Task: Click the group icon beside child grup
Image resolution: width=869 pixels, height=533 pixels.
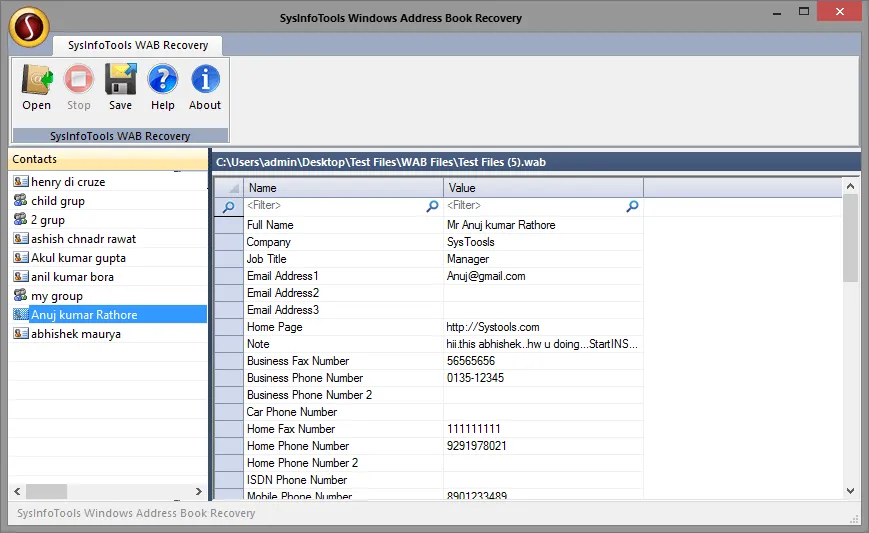Action: point(21,200)
